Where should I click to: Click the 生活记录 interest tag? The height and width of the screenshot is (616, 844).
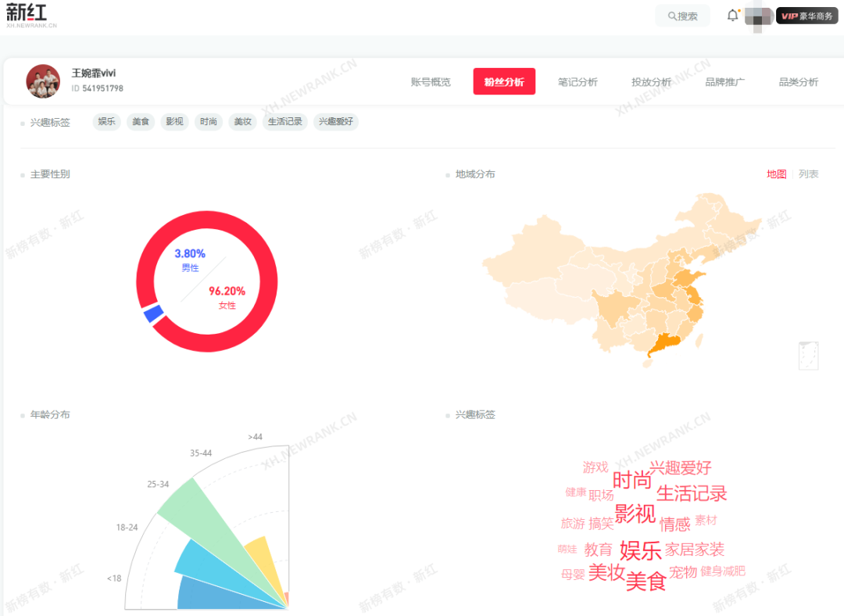(285, 122)
